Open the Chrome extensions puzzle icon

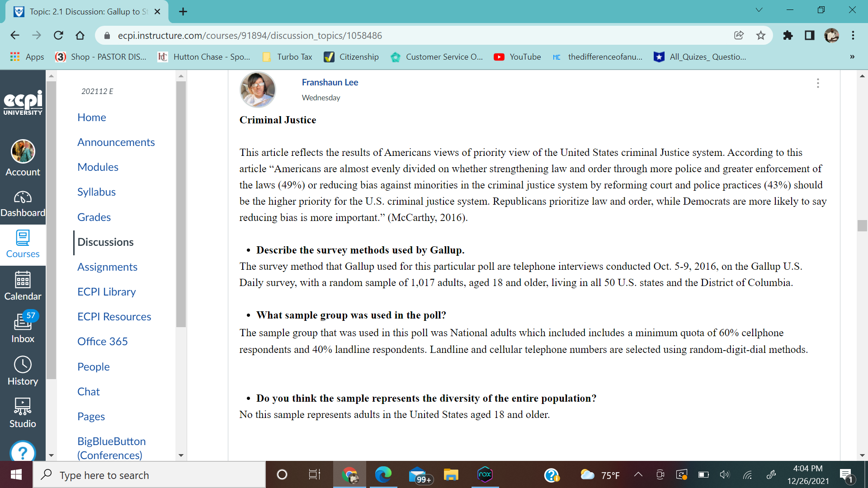788,35
